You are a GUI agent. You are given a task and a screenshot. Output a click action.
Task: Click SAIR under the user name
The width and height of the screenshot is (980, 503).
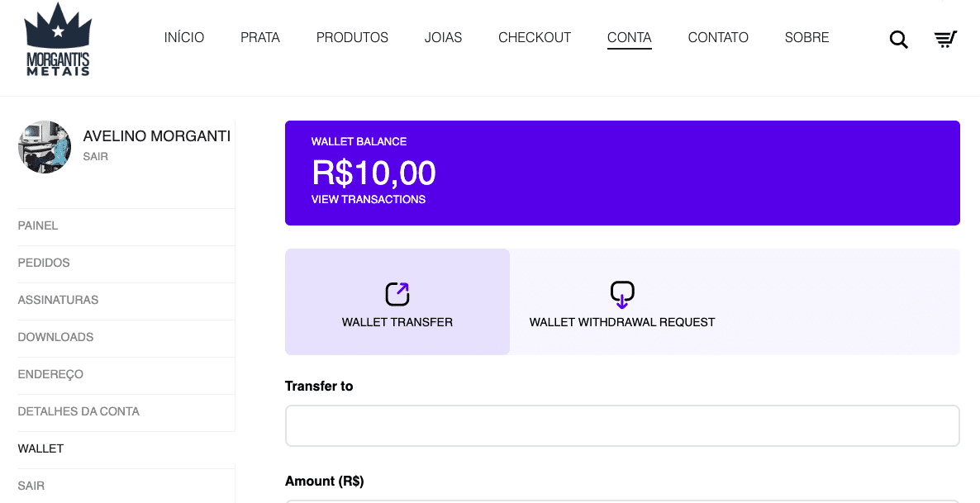point(96,157)
